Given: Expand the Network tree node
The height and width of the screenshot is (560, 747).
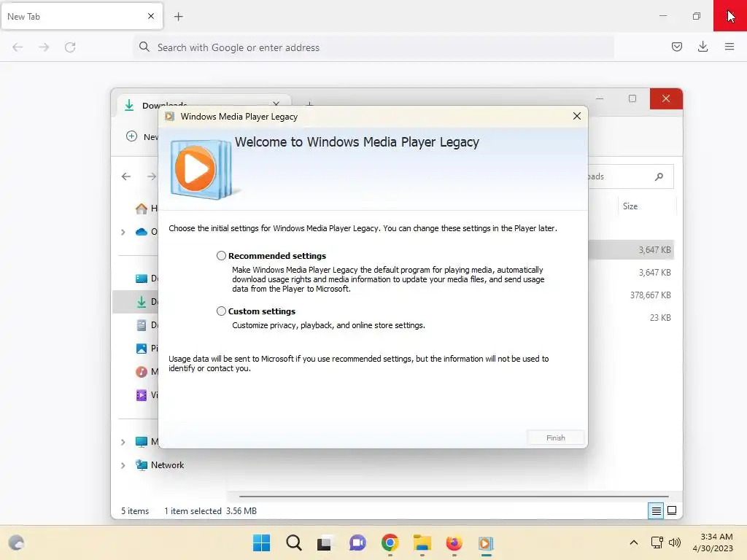Looking at the screenshot, I should pos(123,465).
